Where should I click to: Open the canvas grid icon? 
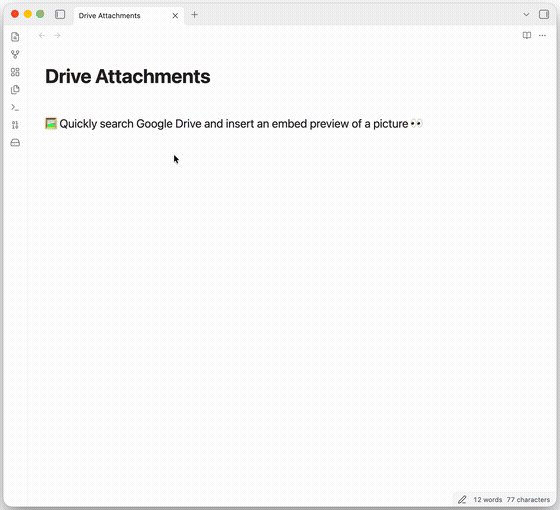click(15, 72)
